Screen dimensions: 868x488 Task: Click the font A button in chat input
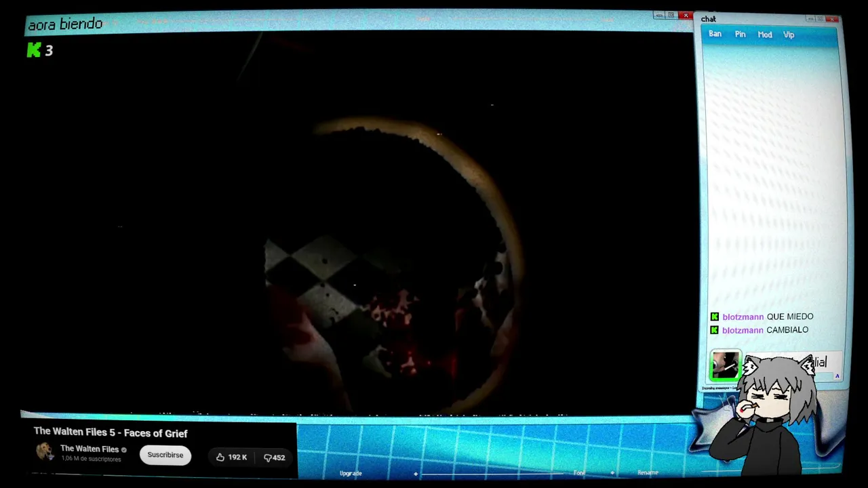(837, 376)
